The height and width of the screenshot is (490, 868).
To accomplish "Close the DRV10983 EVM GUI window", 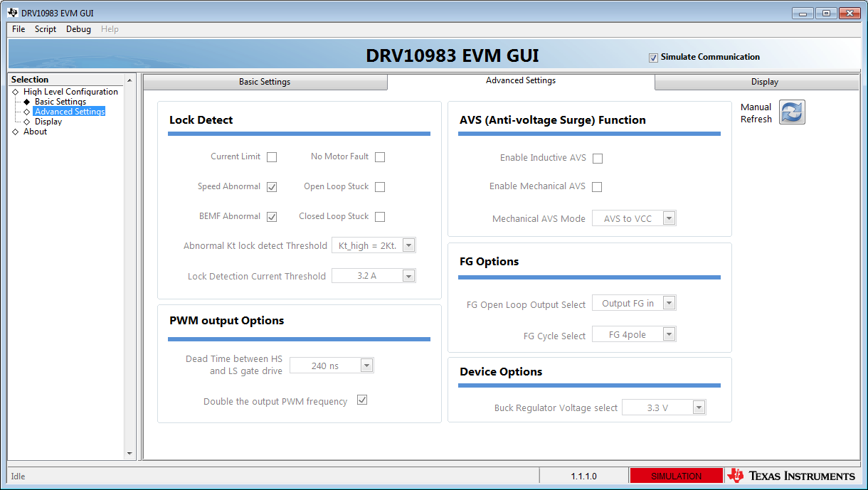I will pos(850,13).
